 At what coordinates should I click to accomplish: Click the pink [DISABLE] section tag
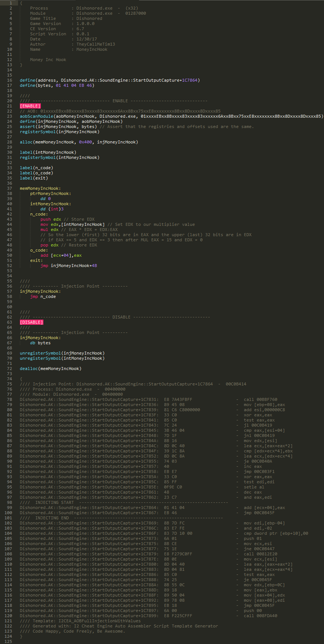pyautogui.click(x=32, y=322)
